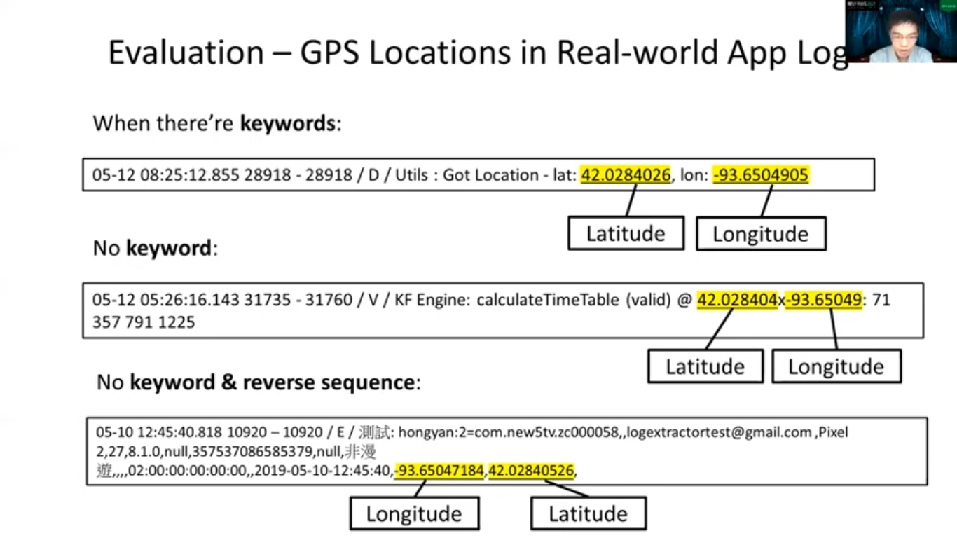This screenshot has height=538, width=957.
Task: Click the Longitude box under the third log
Action: click(x=414, y=514)
